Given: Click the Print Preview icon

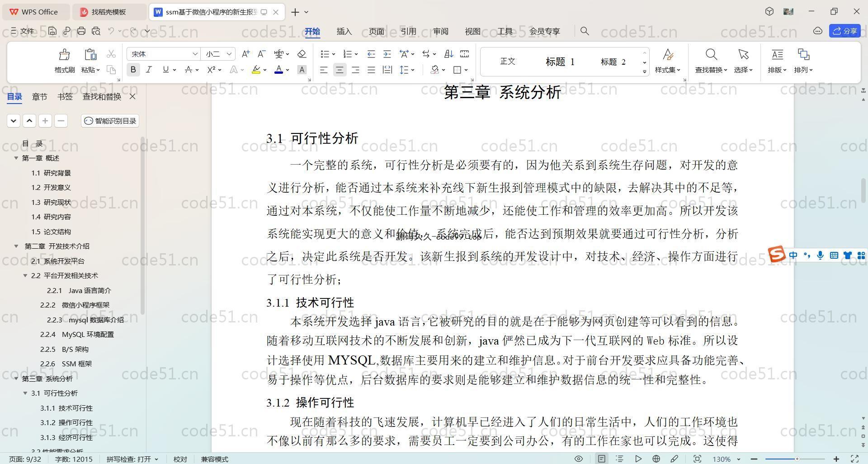Looking at the screenshot, I should [x=96, y=31].
